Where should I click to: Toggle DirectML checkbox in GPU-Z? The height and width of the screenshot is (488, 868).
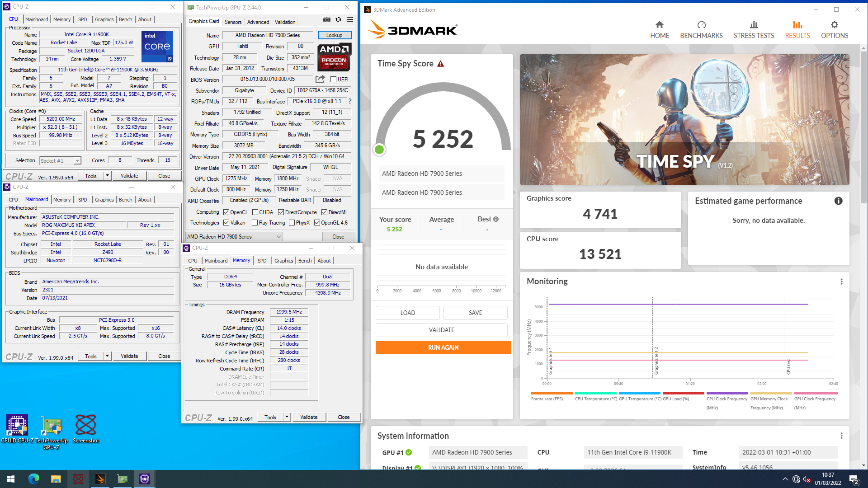tap(324, 212)
